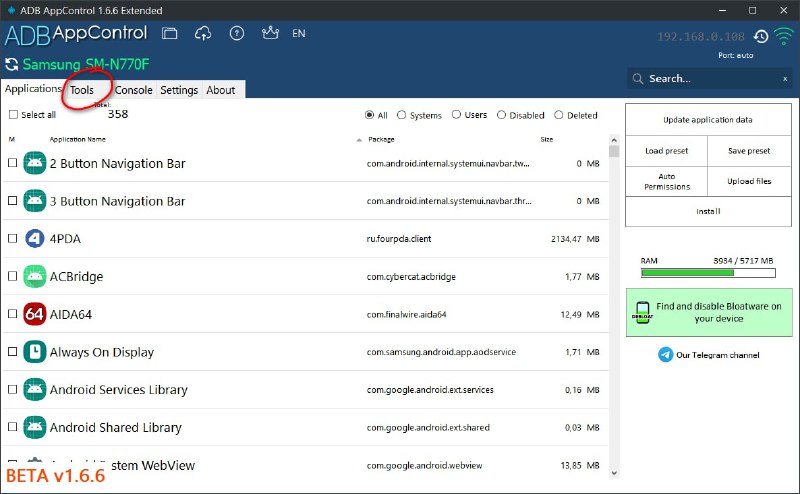Click the Auto Permissions button
The image size is (800, 494).
666,181
